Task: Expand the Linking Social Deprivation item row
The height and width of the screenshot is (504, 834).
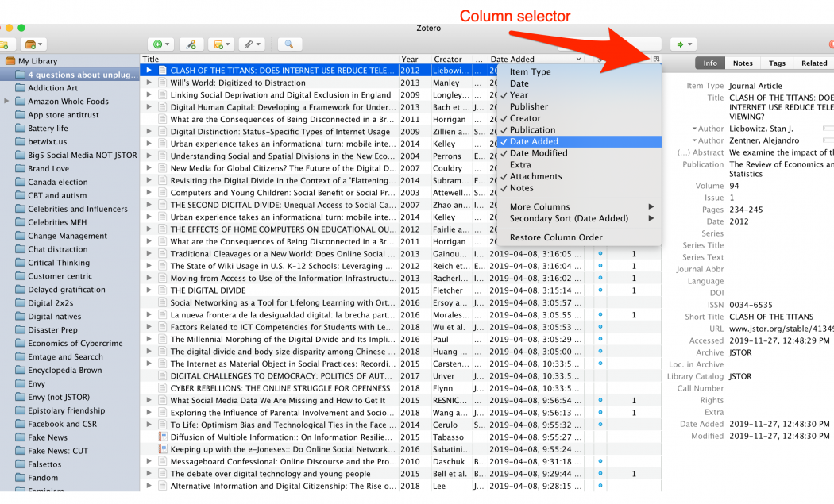Action: pos(149,94)
